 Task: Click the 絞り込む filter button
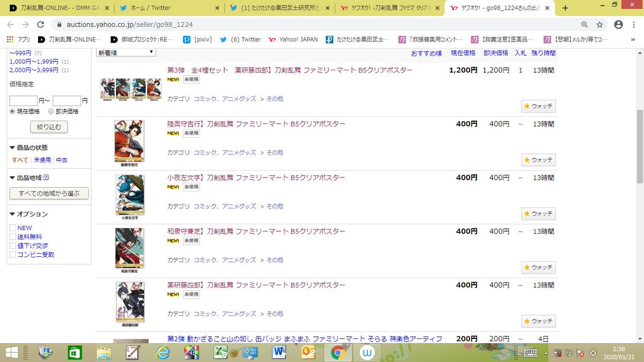tap(49, 127)
